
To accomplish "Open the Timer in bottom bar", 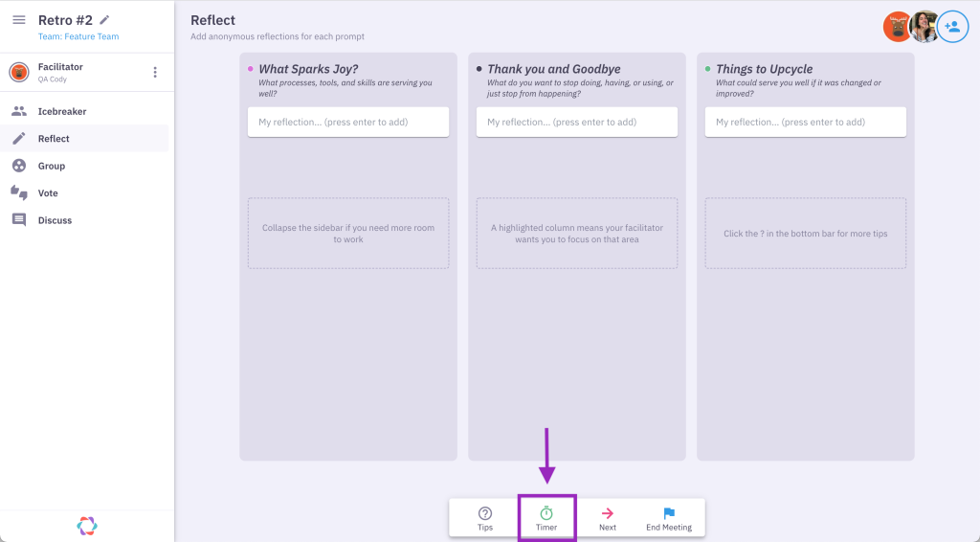I will coord(546,518).
